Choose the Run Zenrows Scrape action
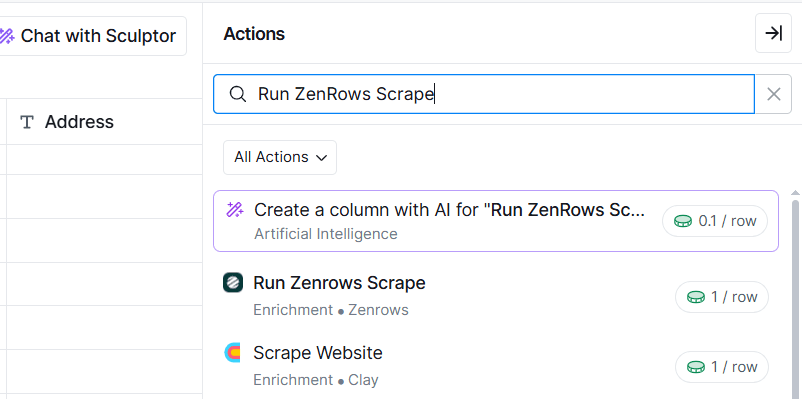Viewport: 802px width, 399px height. (x=496, y=296)
